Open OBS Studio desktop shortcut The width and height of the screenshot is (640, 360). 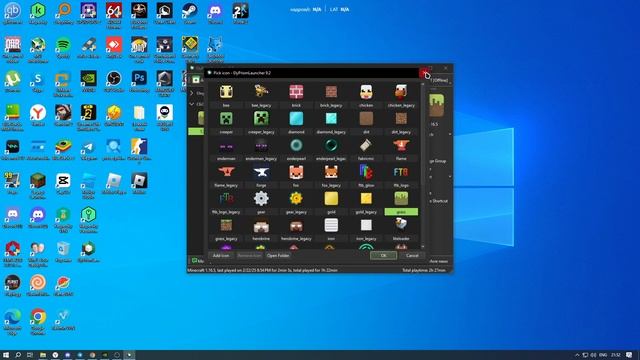click(114, 81)
